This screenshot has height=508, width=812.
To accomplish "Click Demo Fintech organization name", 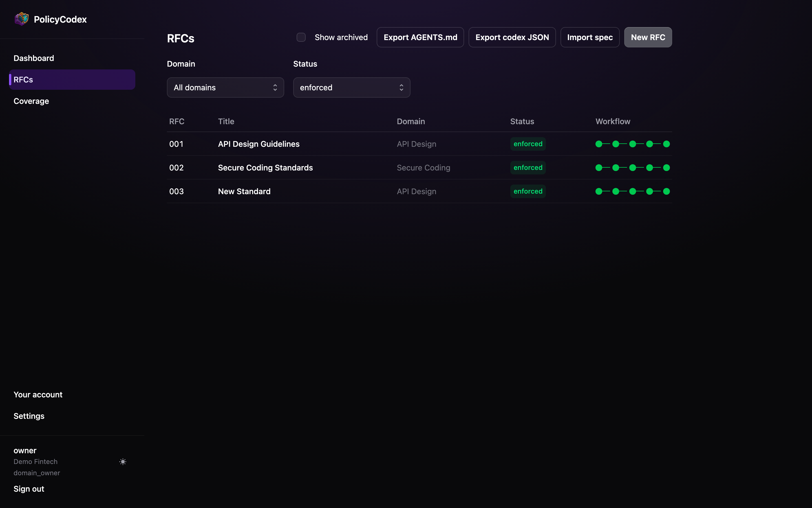I will (36, 462).
